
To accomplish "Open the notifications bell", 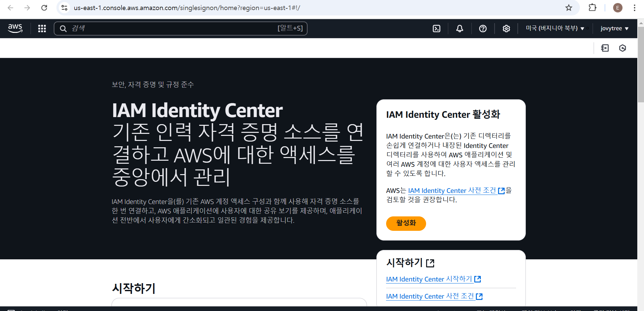I will [460, 29].
